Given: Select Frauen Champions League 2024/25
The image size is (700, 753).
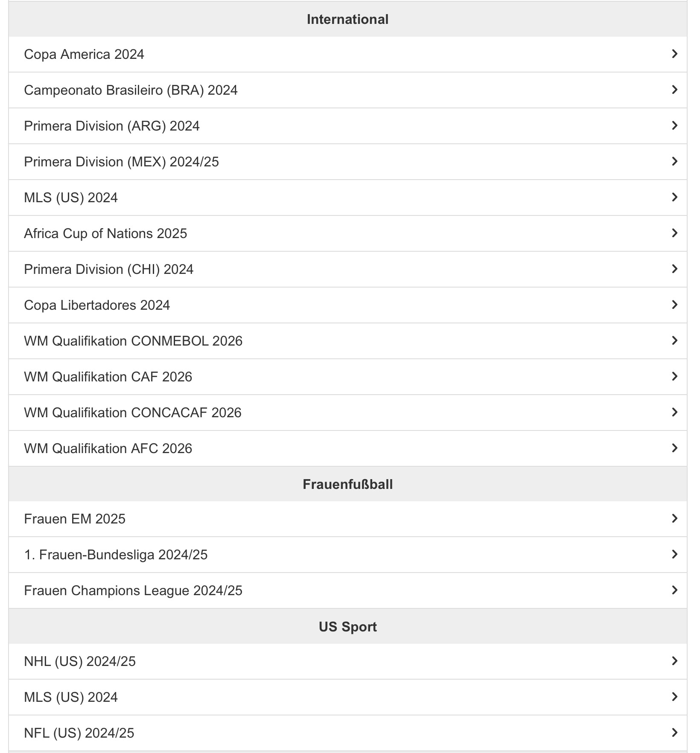Looking at the screenshot, I should [x=133, y=590].
